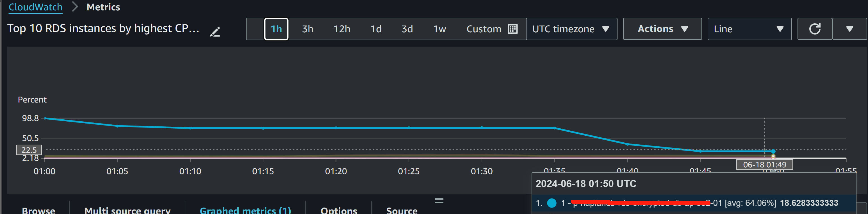Click the 22.5 y-axis value label
The height and width of the screenshot is (214, 868).
click(x=29, y=150)
